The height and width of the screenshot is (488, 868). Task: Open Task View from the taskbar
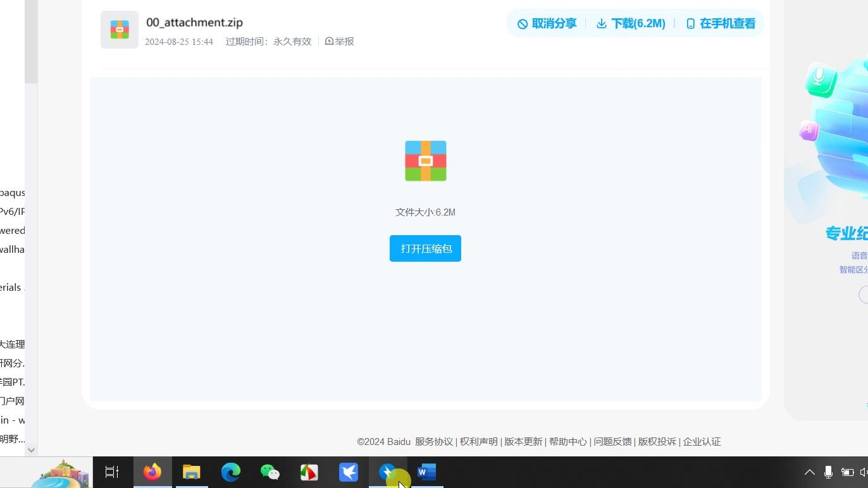[x=112, y=472]
